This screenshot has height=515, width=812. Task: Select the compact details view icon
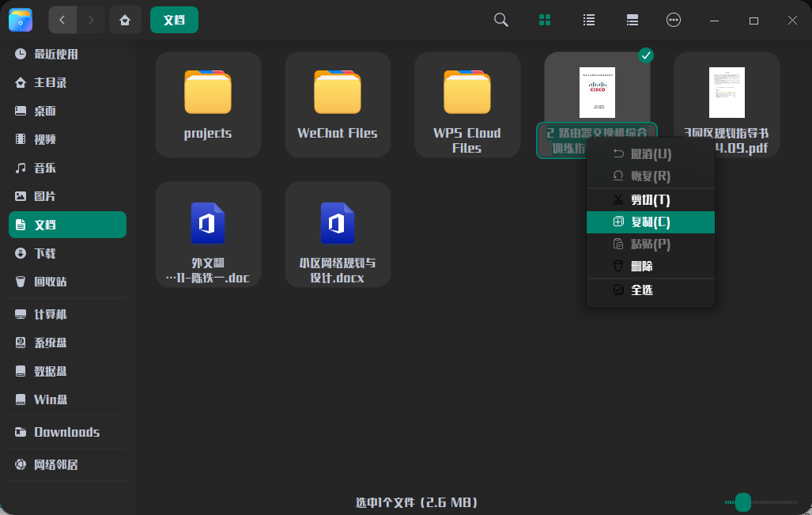[632, 20]
